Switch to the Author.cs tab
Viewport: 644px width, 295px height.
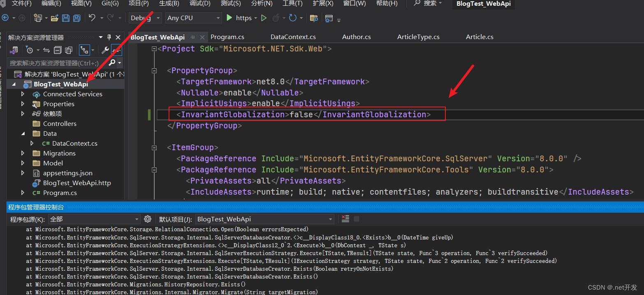[357, 37]
